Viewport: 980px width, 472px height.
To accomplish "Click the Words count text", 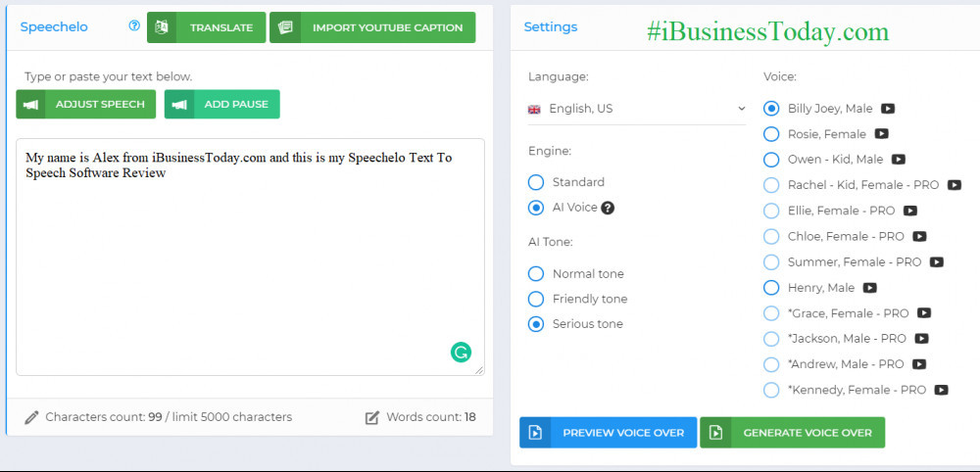I will [430, 417].
